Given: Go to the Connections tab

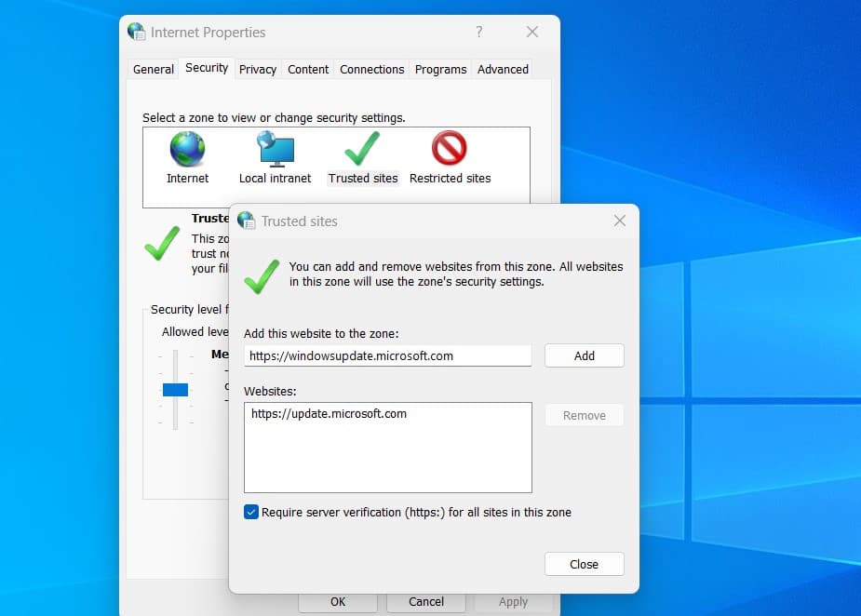Looking at the screenshot, I should [371, 69].
